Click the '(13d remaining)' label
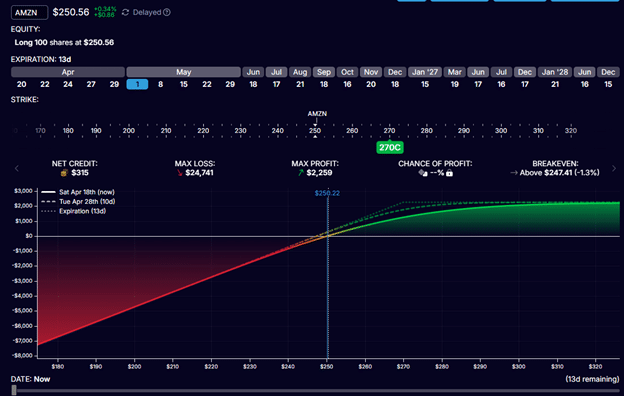 [592, 379]
